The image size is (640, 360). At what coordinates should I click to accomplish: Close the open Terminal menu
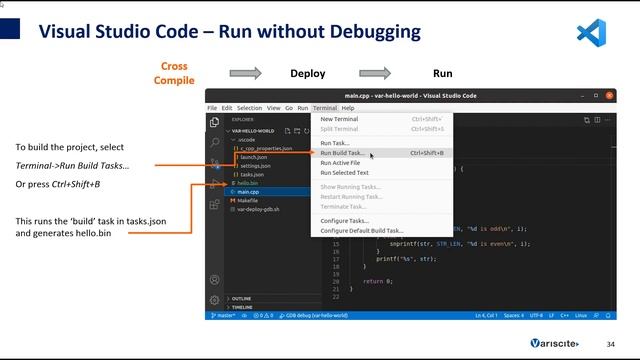tap(325, 108)
